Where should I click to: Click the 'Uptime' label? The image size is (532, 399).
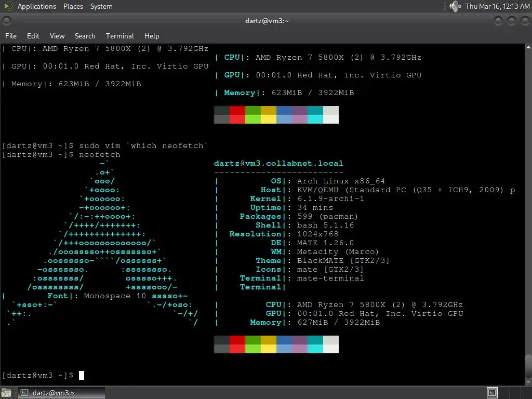pyautogui.click(x=265, y=208)
